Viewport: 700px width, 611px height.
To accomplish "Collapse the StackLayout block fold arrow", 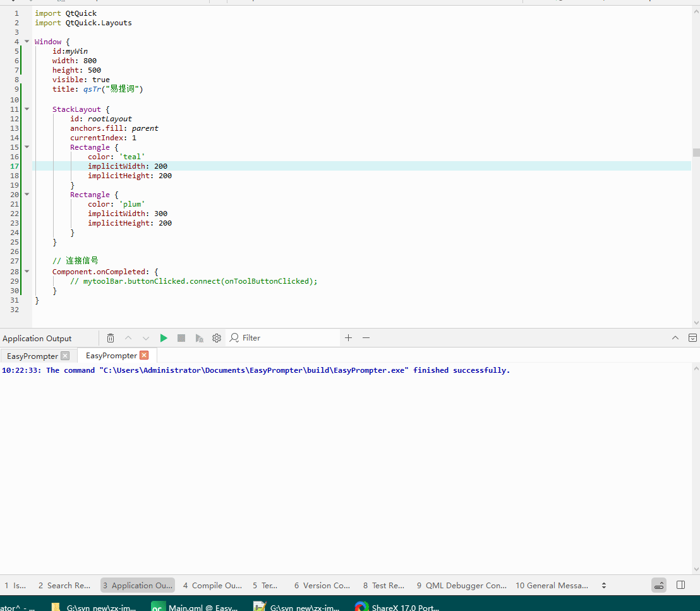I will point(27,109).
